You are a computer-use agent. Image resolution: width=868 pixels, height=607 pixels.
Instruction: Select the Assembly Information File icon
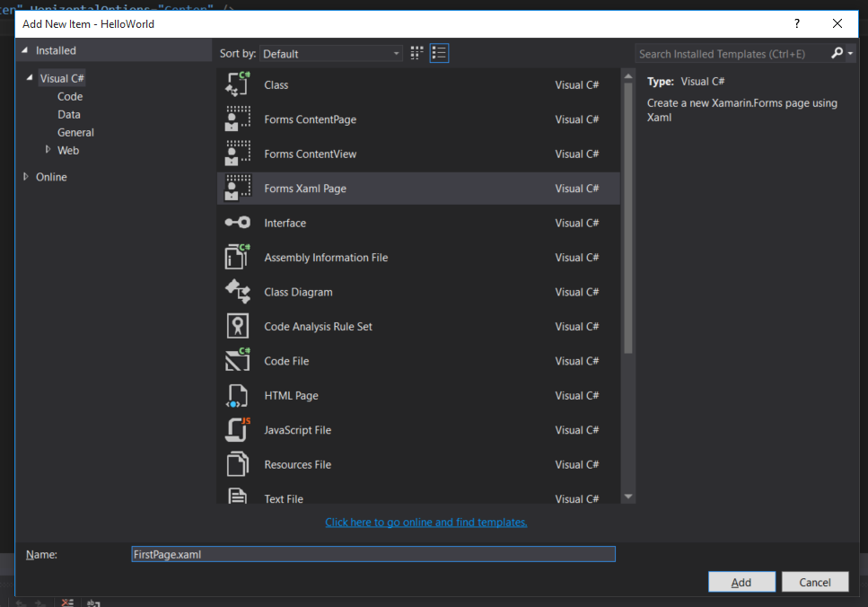click(237, 258)
